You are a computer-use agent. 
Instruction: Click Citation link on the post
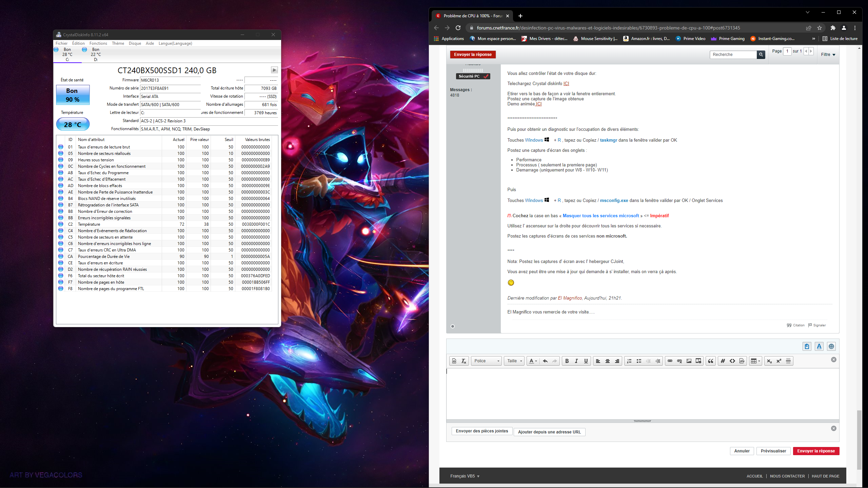[x=796, y=325]
